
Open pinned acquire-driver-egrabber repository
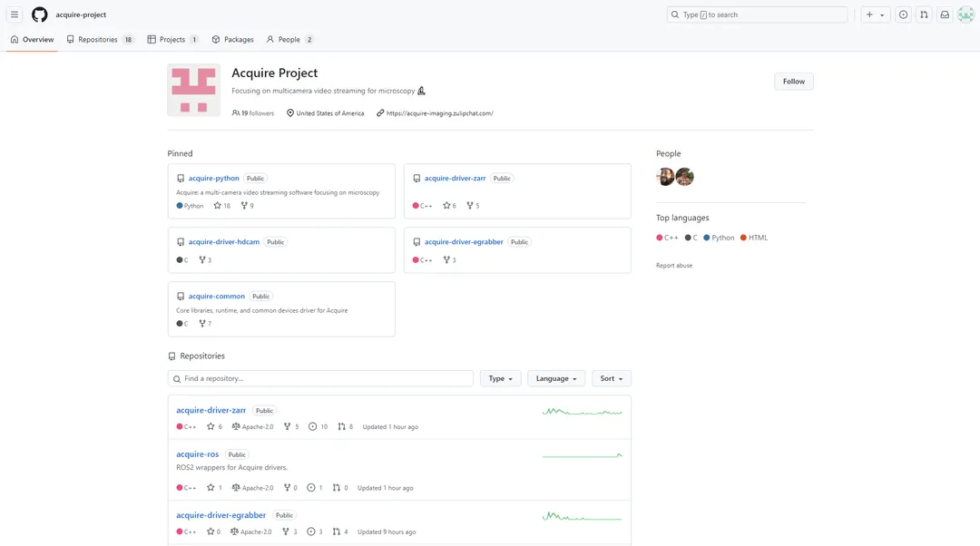[464, 242]
